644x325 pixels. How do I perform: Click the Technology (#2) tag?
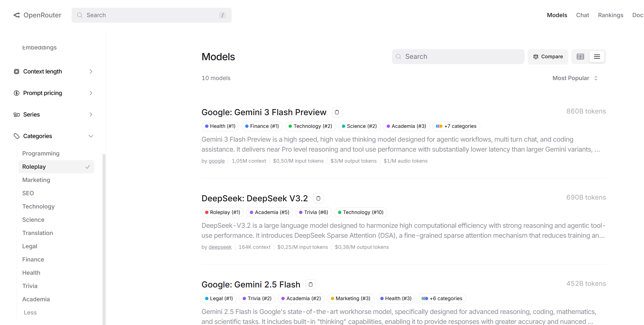[x=310, y=126]
